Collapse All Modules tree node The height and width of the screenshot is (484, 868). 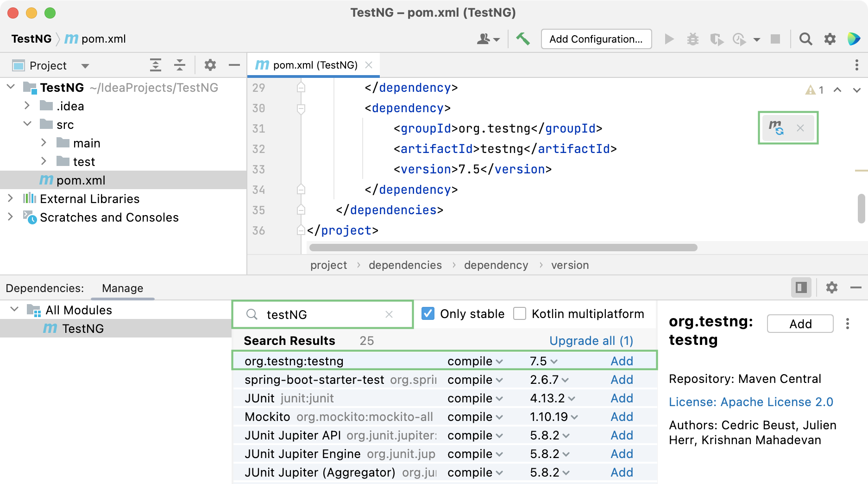click(x=14, y=310)
